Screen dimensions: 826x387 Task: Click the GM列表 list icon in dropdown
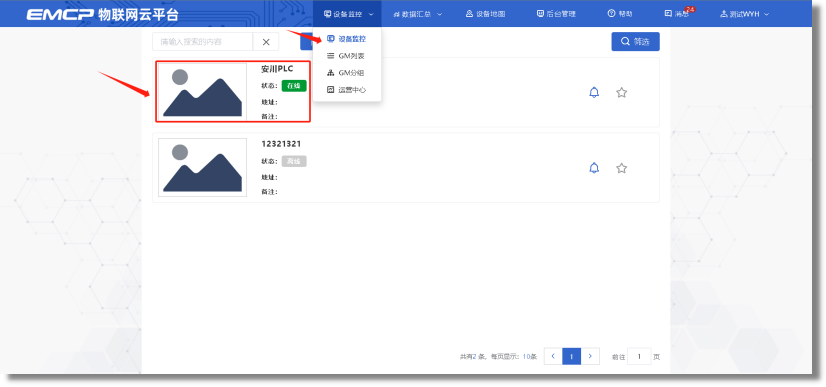coord(330,56)
